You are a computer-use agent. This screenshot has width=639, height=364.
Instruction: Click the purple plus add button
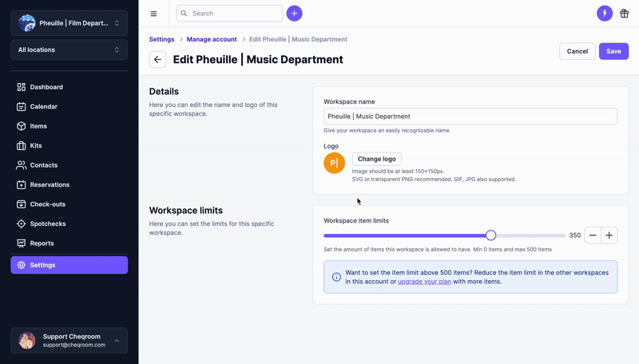point(294,14)
